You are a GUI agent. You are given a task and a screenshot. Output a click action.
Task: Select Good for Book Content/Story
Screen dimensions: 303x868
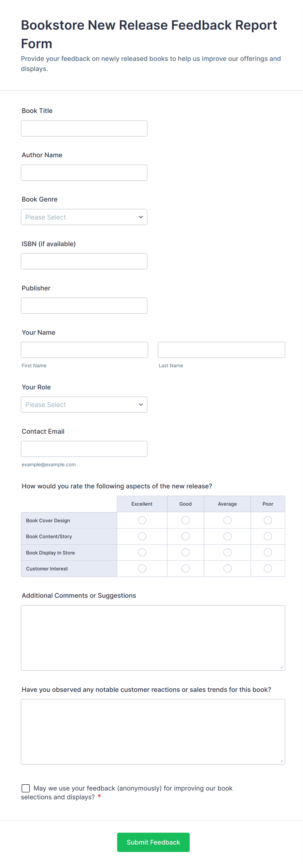185,536
